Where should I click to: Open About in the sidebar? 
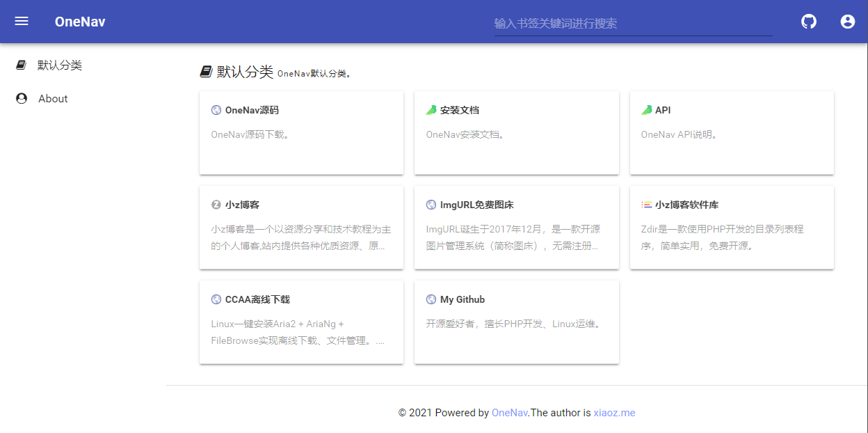(53, 99)
